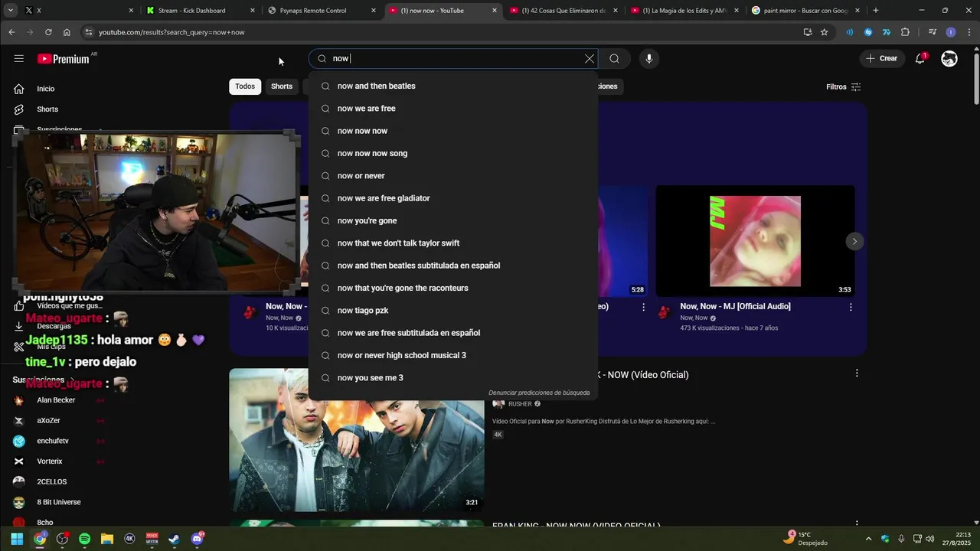Open volume control in system tray
Image resolution: width=980 pixels, height=551 pixels.
tap(930, 539)
